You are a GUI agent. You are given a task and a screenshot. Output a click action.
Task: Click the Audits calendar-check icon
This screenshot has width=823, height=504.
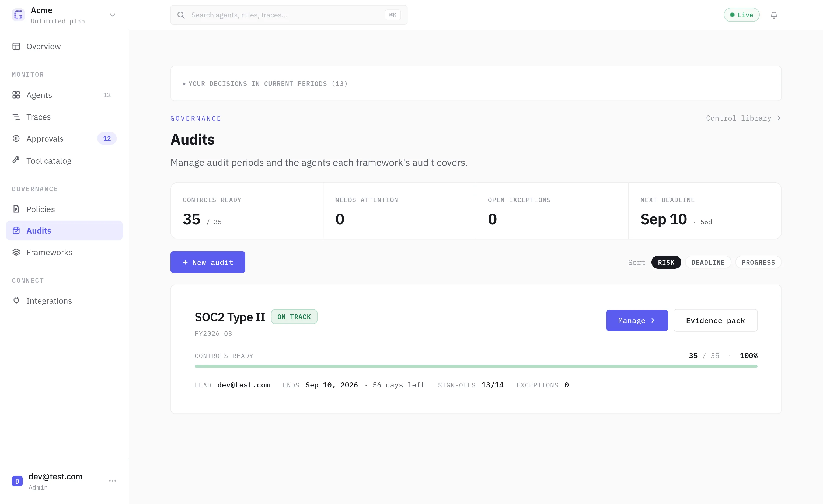(x=16, y=230)
